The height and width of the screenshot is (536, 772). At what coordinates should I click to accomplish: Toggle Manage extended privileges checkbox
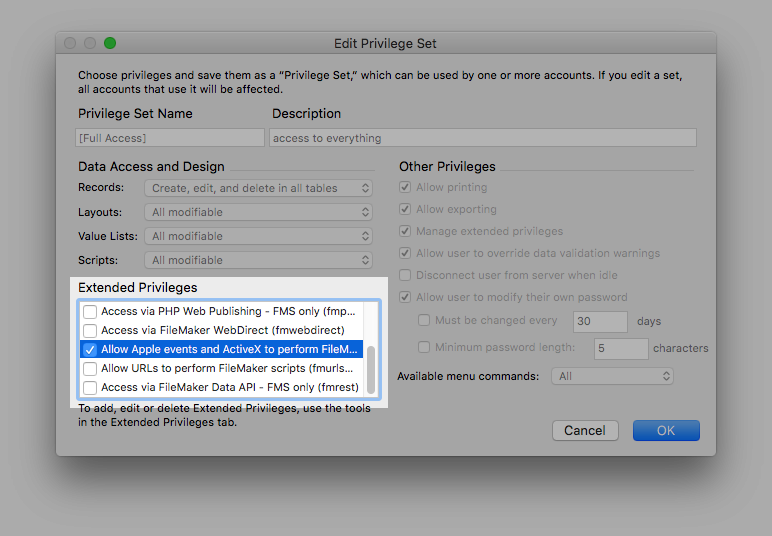pyautogui.click(x=405, y=231)
